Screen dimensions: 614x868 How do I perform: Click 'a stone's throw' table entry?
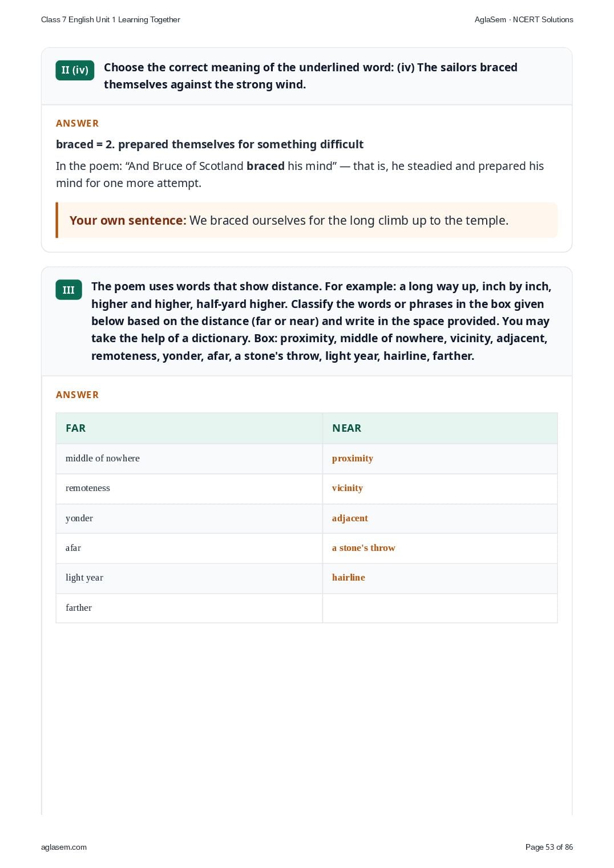point(363,548)
